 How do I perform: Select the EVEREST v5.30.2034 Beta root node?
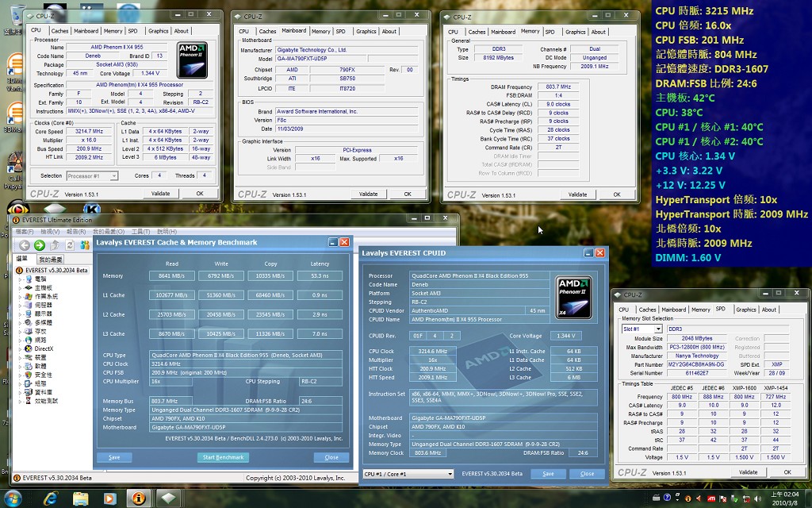click(x=52, y=270)
